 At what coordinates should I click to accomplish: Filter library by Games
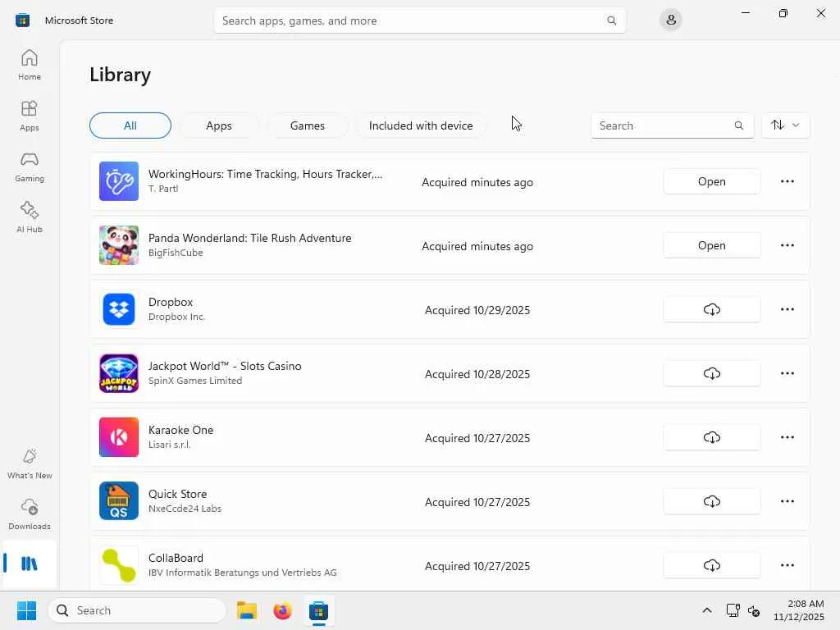tap(307, 126)
